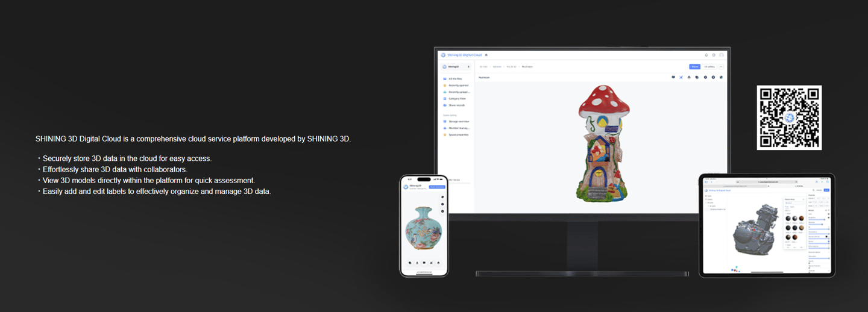Select Recently opened in the sidebar

point(456,86)
